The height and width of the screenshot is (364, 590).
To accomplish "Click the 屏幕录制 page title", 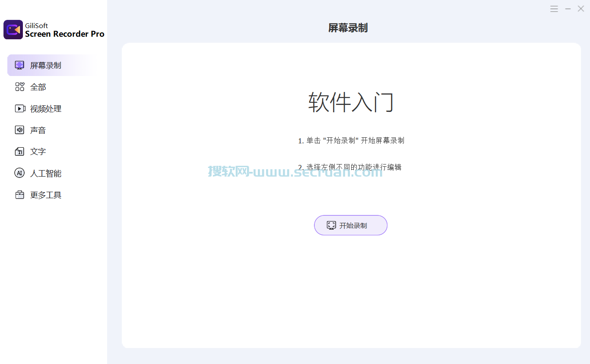I will tap(348, 28).
